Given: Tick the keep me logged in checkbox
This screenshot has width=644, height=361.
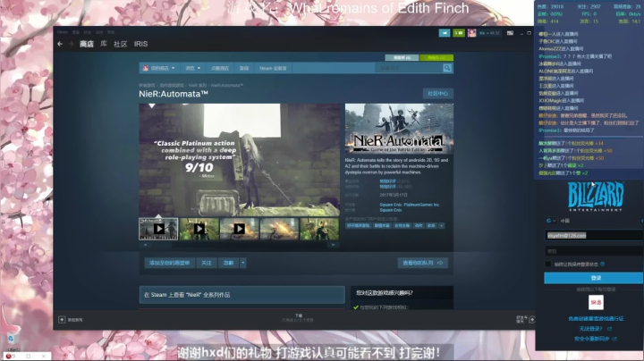Looking at the screenshot, I should [548, 264].
